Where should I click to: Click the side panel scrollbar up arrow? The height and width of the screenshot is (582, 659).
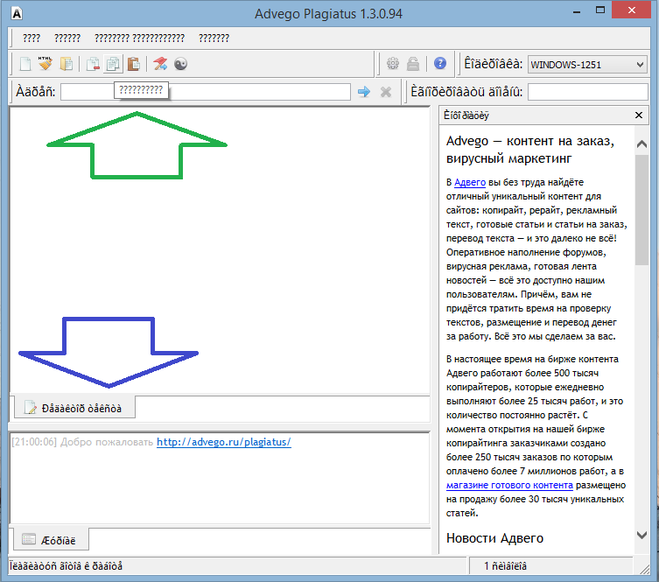tap(641, 144)
